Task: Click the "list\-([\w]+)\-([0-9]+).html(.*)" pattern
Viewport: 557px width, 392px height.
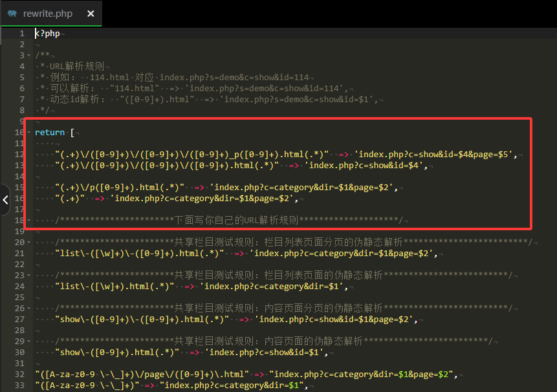Action: coord(140,254)
